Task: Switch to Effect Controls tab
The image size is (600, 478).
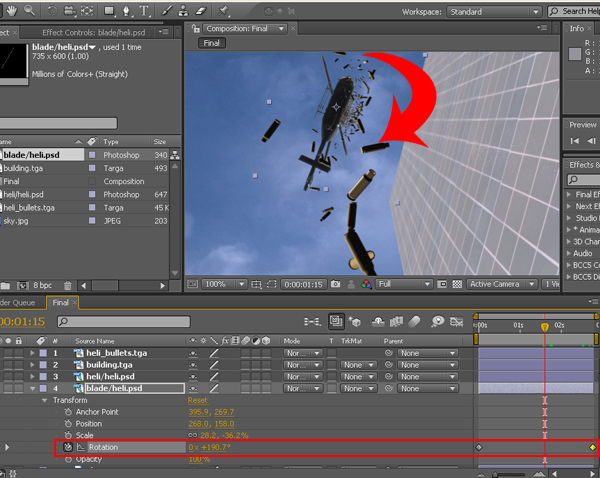Action: (94, 33)
